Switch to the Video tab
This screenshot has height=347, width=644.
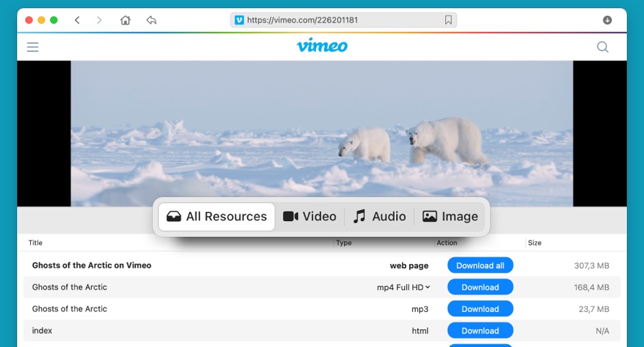pyautogui.click(x=310, y=216)
